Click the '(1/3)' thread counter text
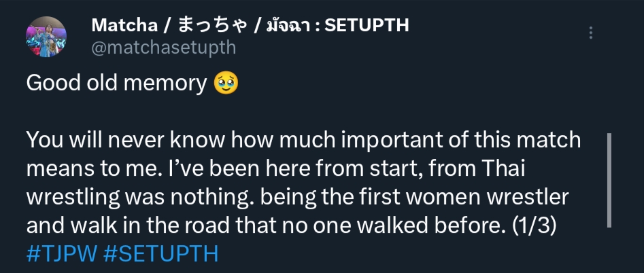The width and height of the screenshot is (644, 273). 531,225
